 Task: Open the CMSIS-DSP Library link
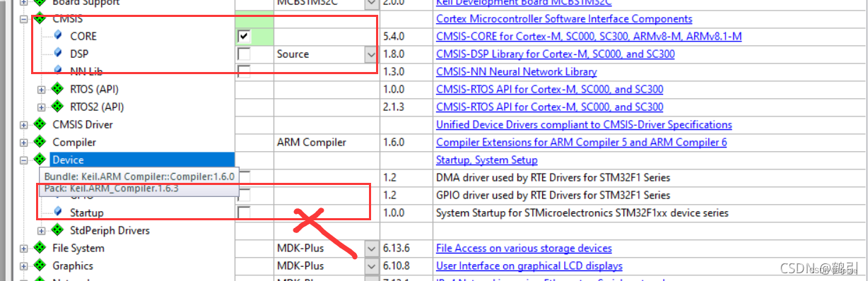[556, 54]
